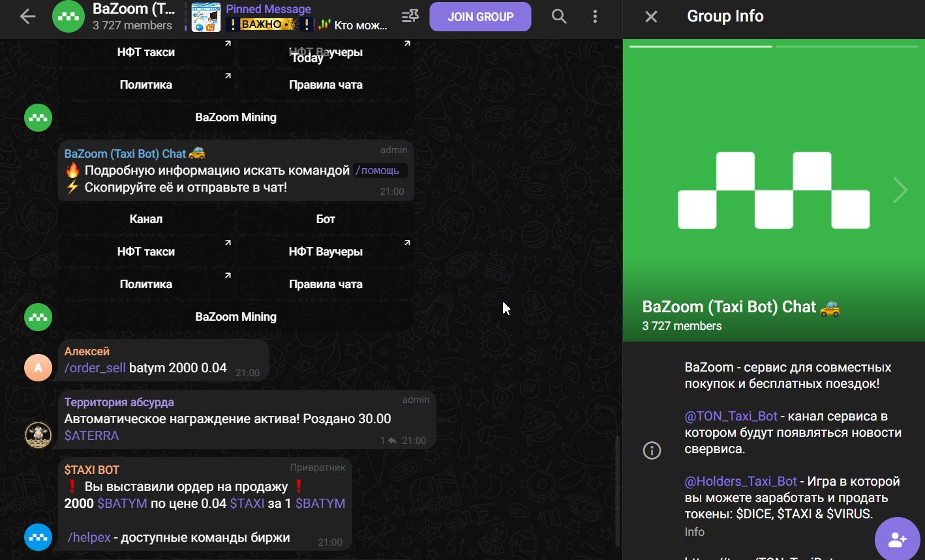Click the $TAXI BOT sender name

pyautogui.click(x=91, y=470)
